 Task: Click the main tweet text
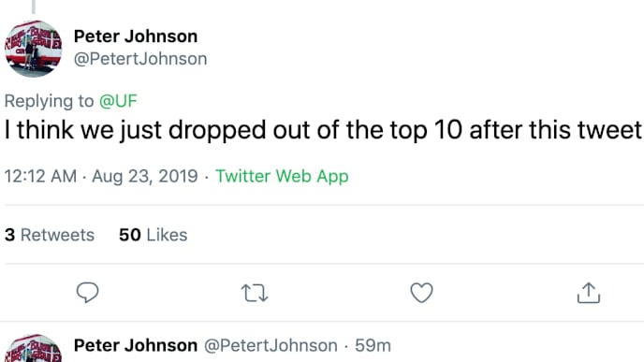click(323, 130)
